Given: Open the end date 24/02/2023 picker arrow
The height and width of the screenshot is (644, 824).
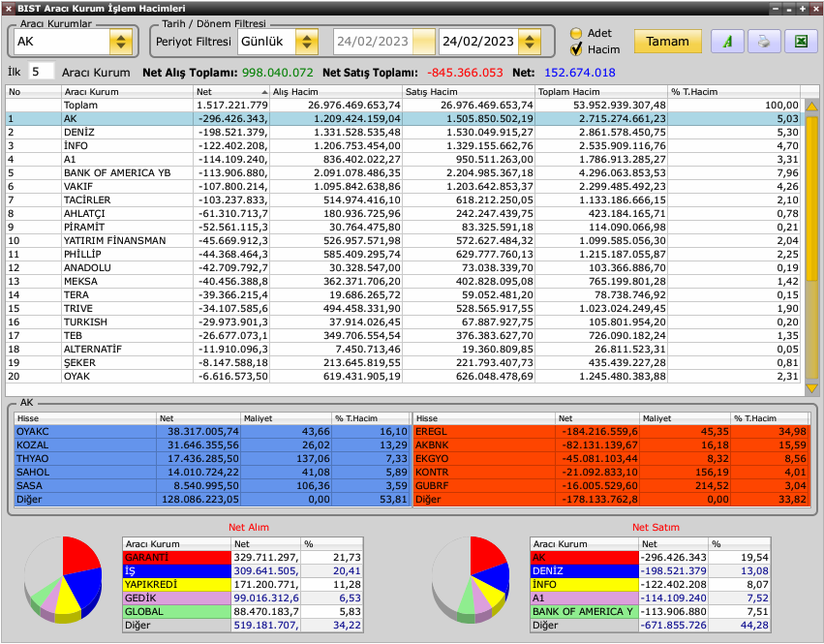Looking at the screenshot, I should (530, 42).
